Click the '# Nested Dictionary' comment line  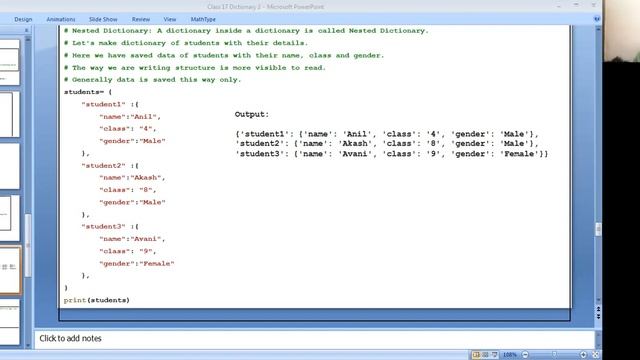click(x=246, y=31)
